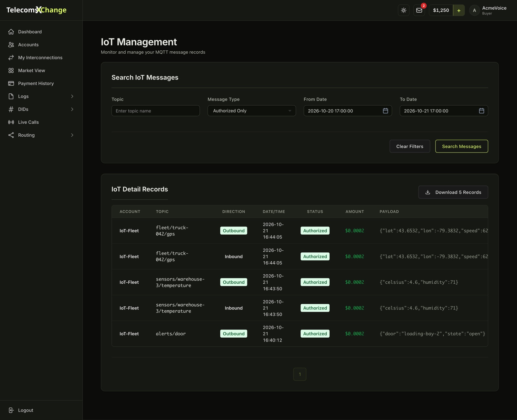Open the messages envelope icon

pos(419,10)
